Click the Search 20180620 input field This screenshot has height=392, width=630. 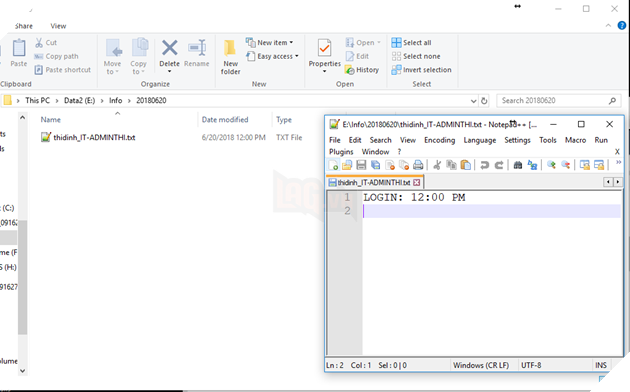coord(559,100)
